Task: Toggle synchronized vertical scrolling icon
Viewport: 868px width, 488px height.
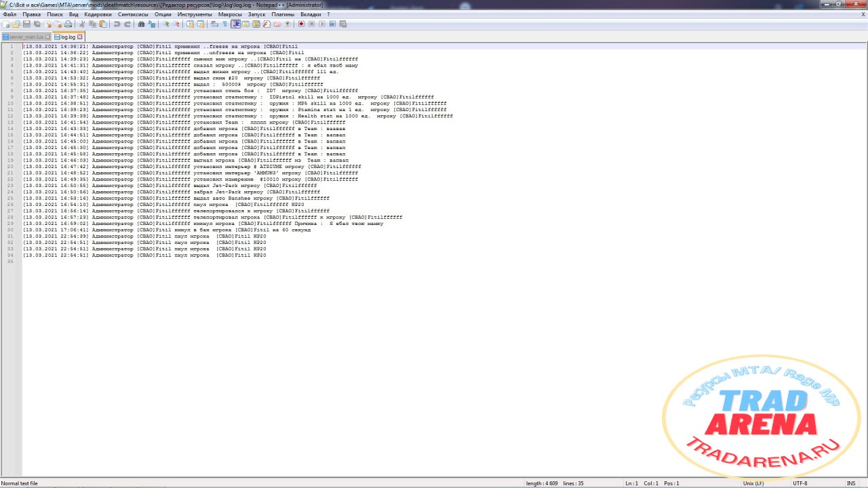Action: (190, 24)
